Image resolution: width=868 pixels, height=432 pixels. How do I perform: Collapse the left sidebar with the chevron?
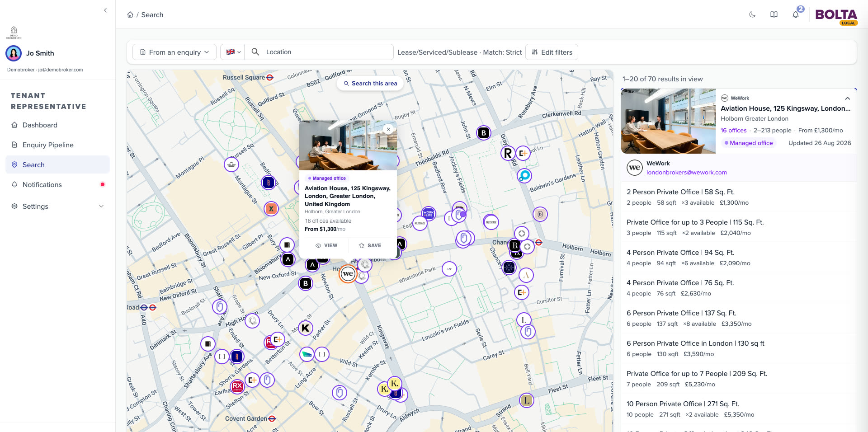coord(105,10)
